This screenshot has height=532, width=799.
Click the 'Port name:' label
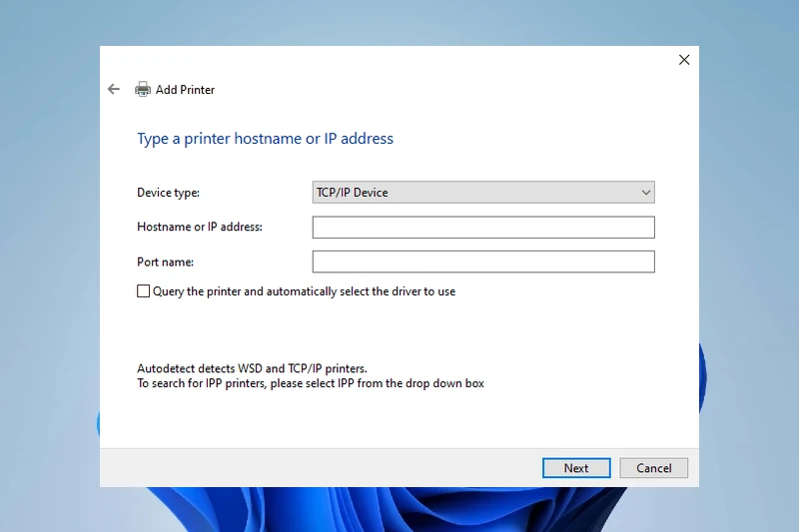[165, 262]
